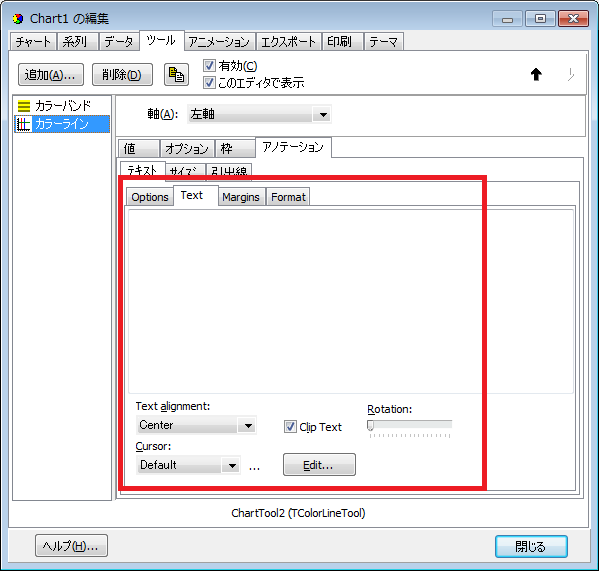Toggle the 有効(C) checkbox
The width and height of the screenshot is (599, 571).
click(209, 66)
